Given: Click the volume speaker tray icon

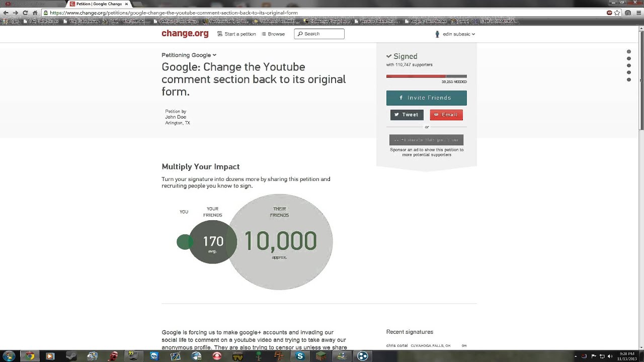Looking at the screenshot, I should coord(610,356).
